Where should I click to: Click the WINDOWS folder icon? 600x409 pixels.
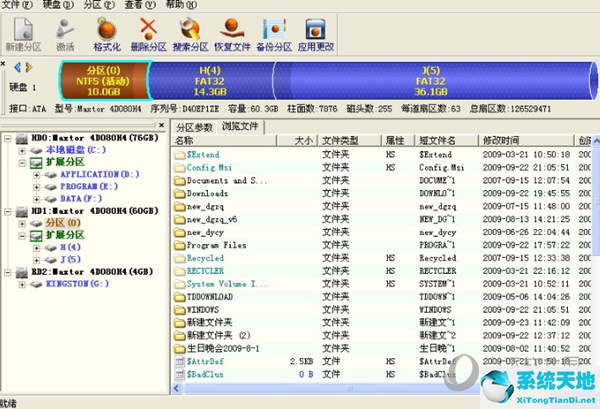click(x=179, y=310)
